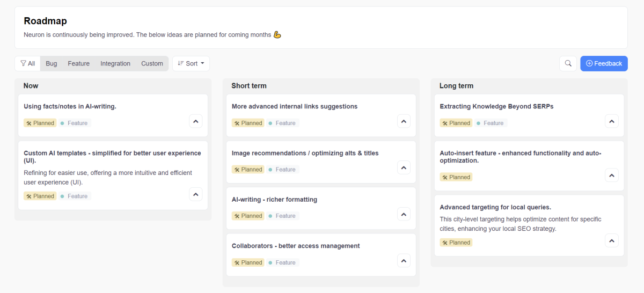This screenshot has height=293, width=644.
Task: Upvote 'Using facts/notes in AI-writing' card
Action: tap(196, 121)
